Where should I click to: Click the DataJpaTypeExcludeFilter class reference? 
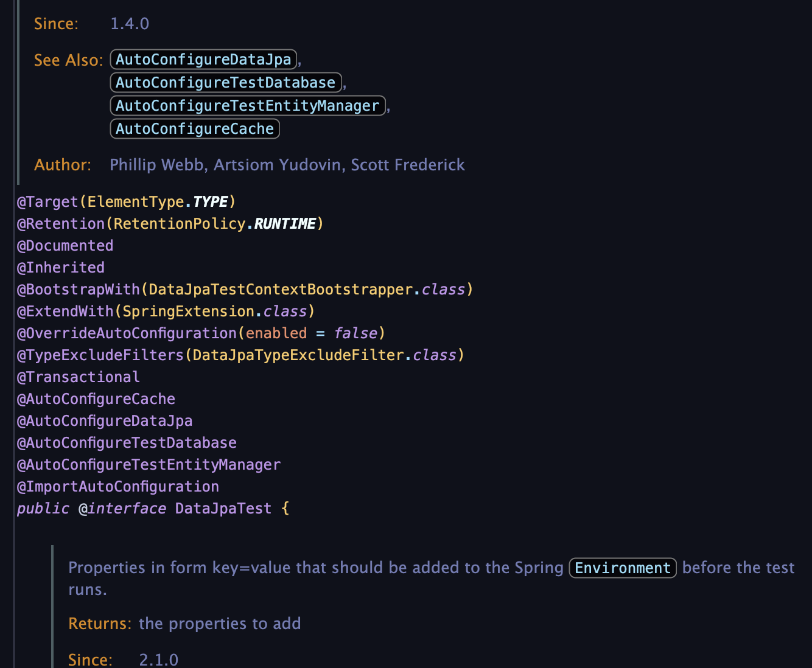pyautogui.click(x=298, y=355)
